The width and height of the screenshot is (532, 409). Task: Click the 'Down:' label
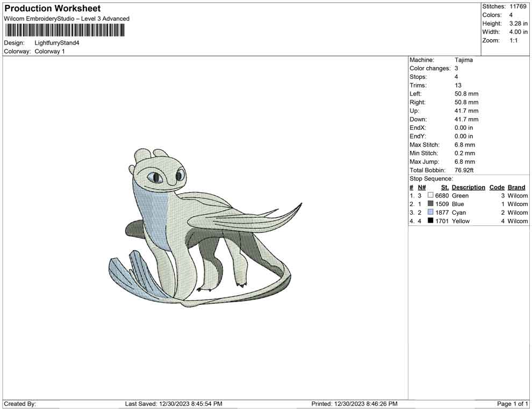point(418,119)
